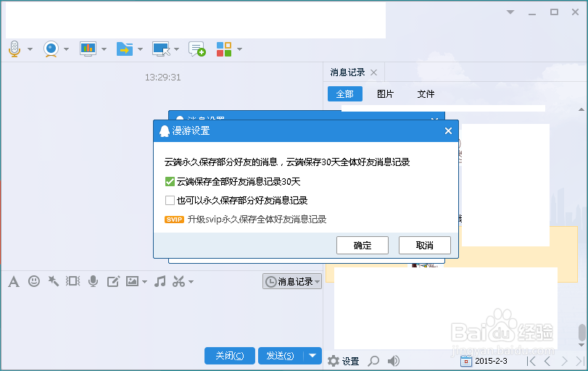The image size is (588, 371).
Task: Click the 发送(S) send button
Action: coord(280,356)
